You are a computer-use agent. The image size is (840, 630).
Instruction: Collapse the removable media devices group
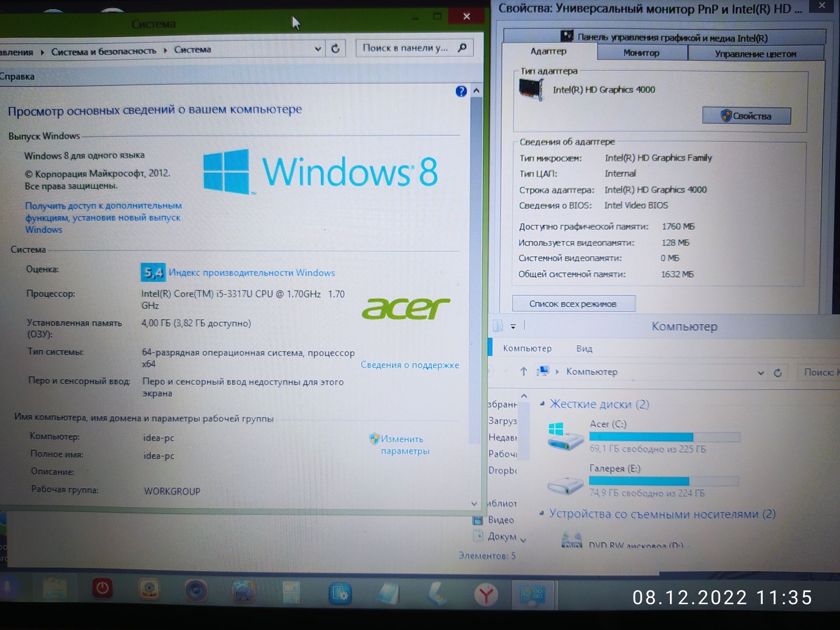coord(542,513)
